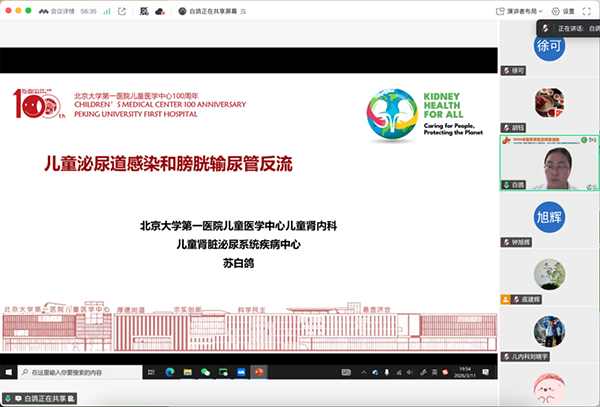Click the tray network icon left of the speaker
Screen dimensions: 600x407
point(399,372)
